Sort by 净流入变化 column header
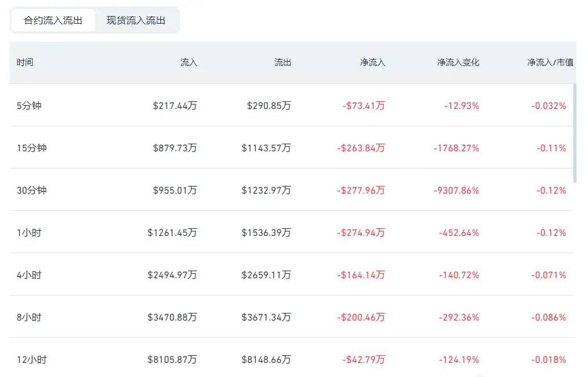The height and width of the screenshot is (377, 588). (x=458, y=62)
